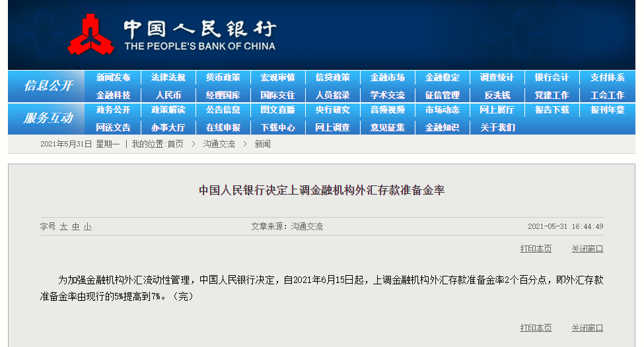
Task: Click the article title about 外汇存款准备金率
Action: tap(322, 191)
